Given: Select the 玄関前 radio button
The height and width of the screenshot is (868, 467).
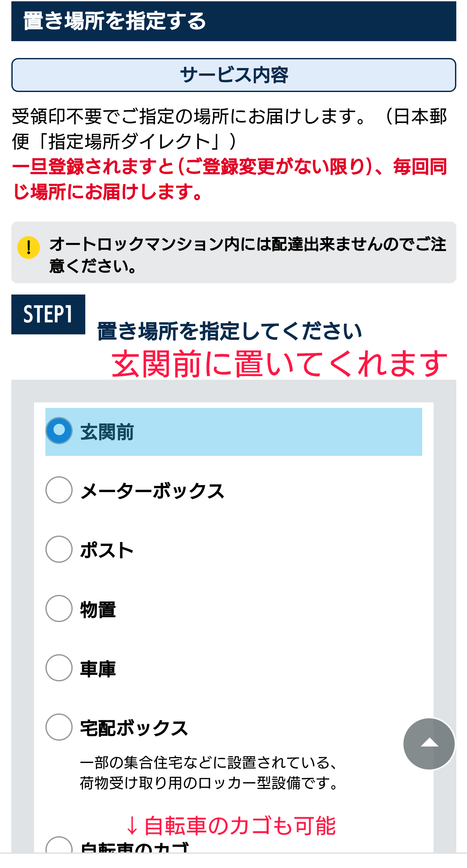Looking at the screenshot, I should [x=59, y=431].
